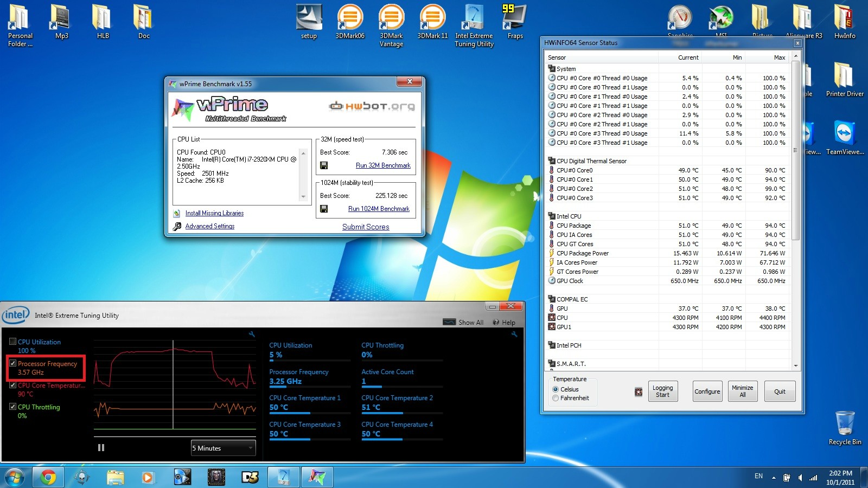Open wPrime Advanced Settings
The width and height of the screenshot is (868, 488).
(210, 226)
